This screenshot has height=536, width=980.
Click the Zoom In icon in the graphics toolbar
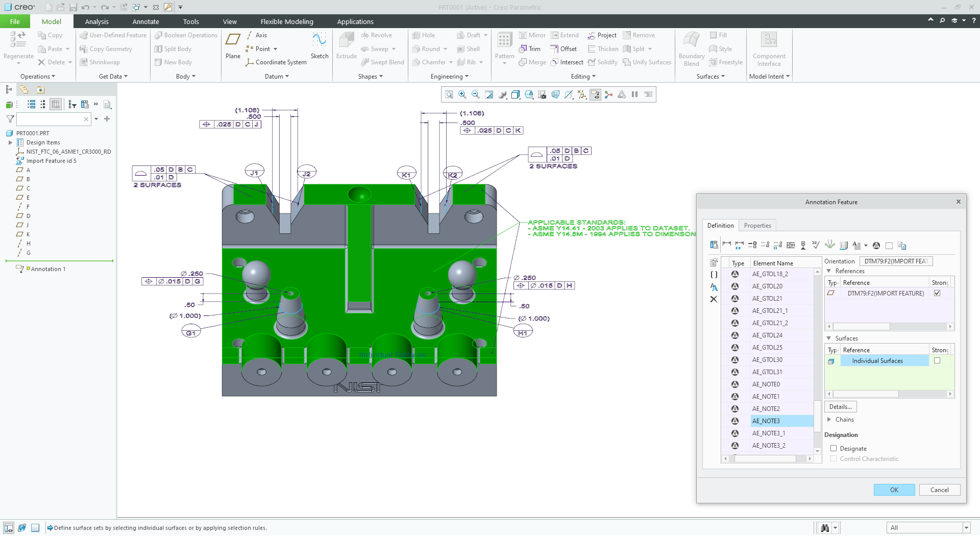(x=462, y=94)
